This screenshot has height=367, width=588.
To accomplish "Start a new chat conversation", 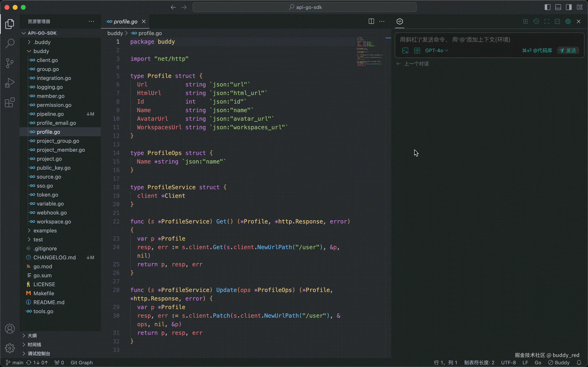I will coord(525,21).
